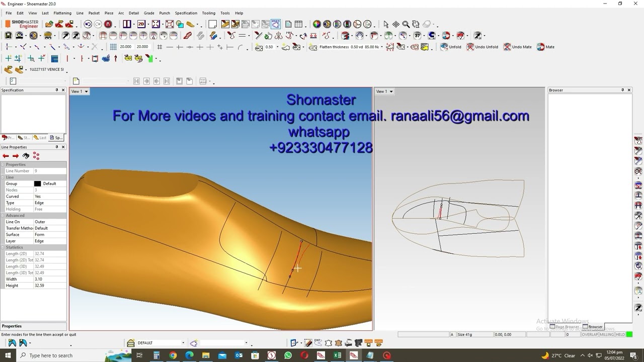
Task: Switch to the 2D view icon
Action: (141, 24)
